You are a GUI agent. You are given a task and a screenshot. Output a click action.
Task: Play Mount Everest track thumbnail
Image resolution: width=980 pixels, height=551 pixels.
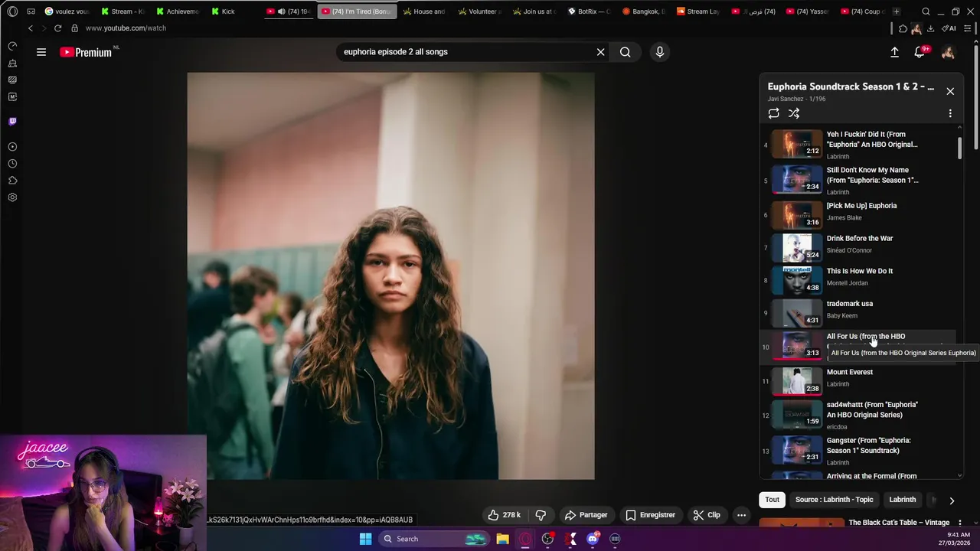797,380
